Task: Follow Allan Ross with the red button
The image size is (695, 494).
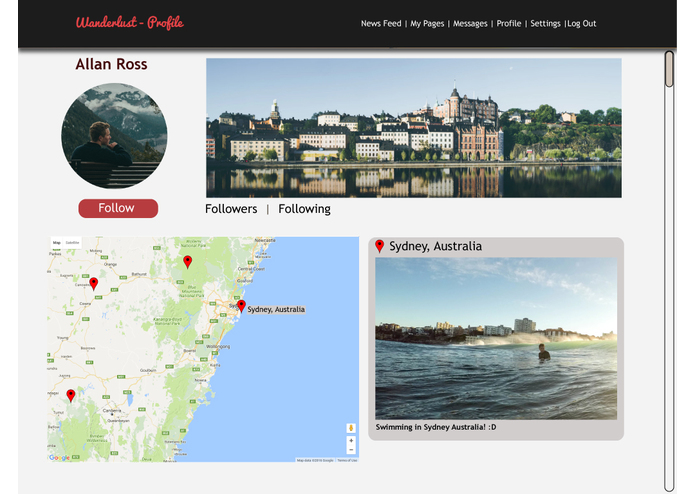Action: tap(118, 208)
